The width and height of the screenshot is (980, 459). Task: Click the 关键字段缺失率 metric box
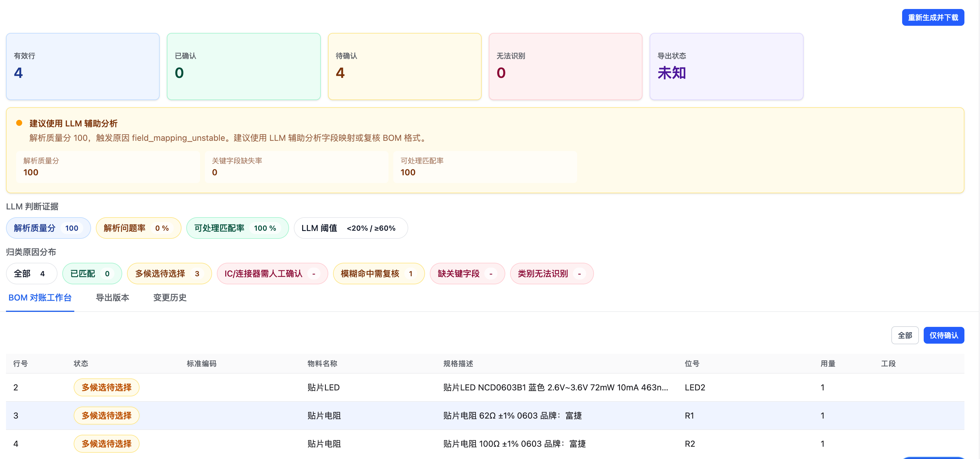296,167
